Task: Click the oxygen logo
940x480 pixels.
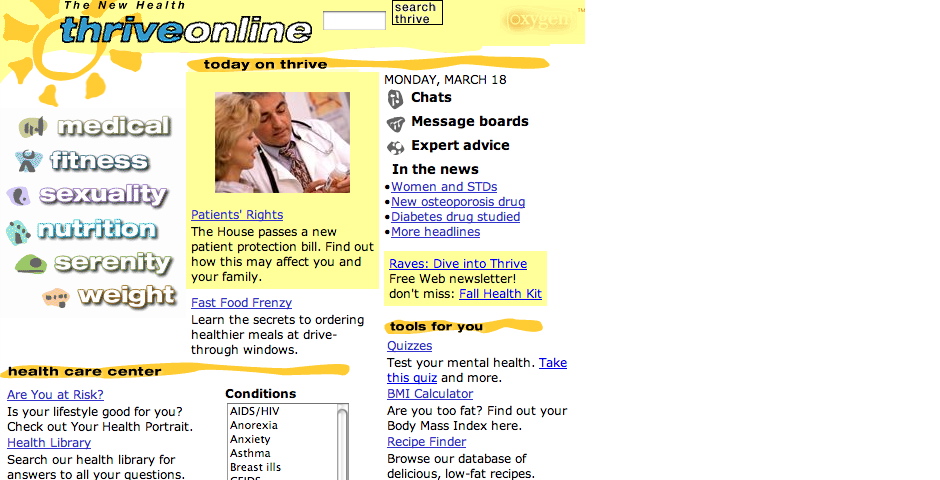Action: tap(538, 19)
